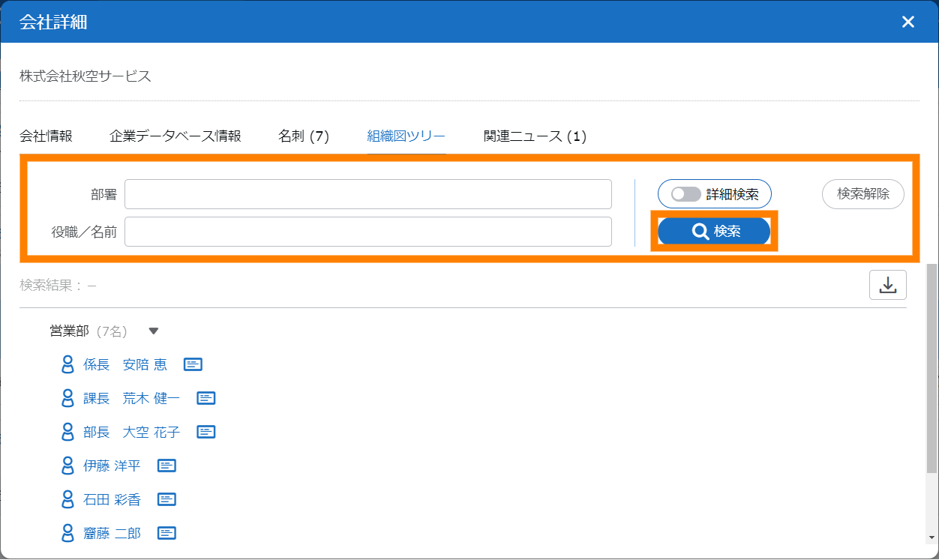Open business card icon next to 伊藤 洋平

pyautogui.click(x=166, y=466)
